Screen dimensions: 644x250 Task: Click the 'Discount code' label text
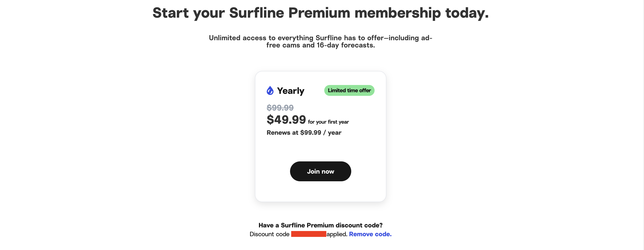(x=269, y=234)
